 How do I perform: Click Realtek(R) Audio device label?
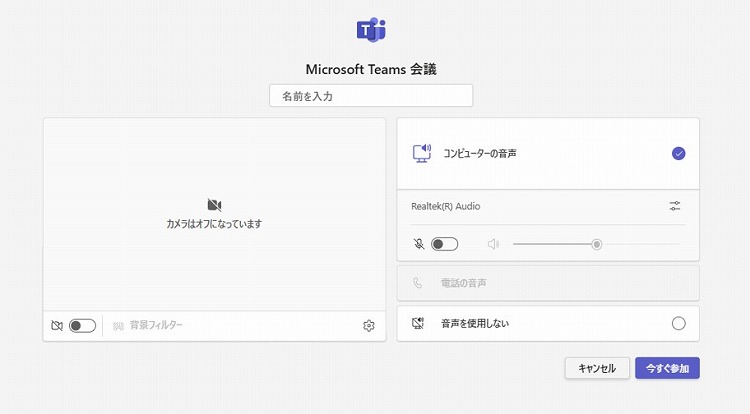[x=446, y=206]
